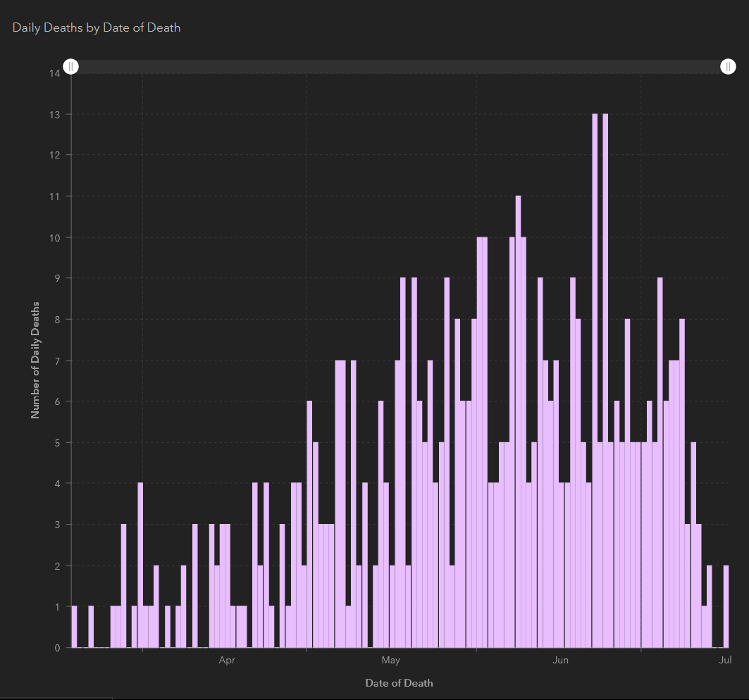Click the range scrollbar track above chart
Image resolution: width=749 pixels, height=700 pixels.
pos(400,66)
